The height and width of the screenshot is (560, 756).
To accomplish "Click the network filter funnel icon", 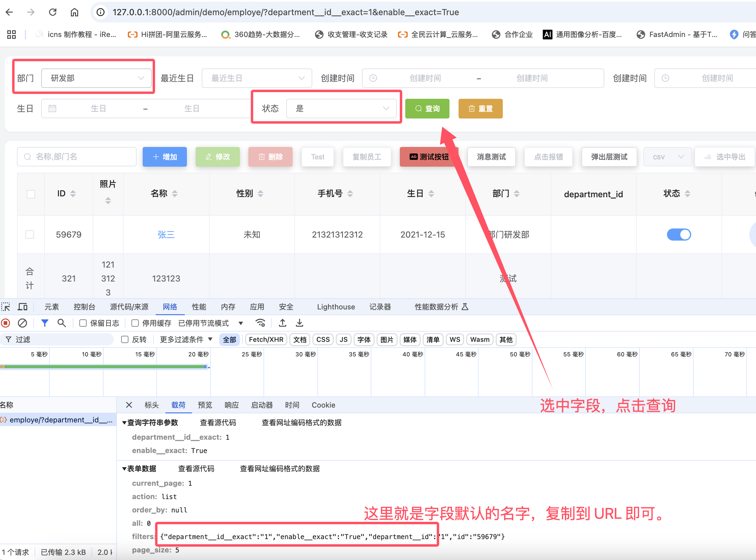I will point(45,323).
